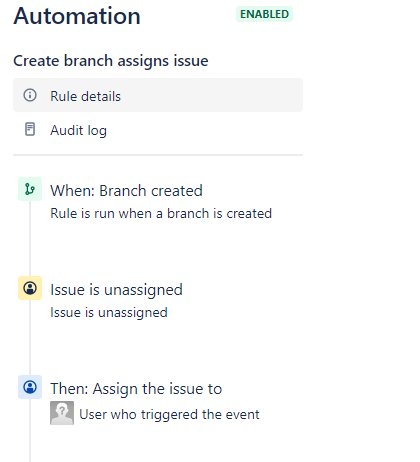Viewport: 420px width, 462px height.
Task: Click the gray user avatar placeholder
Action: (62, 413)
